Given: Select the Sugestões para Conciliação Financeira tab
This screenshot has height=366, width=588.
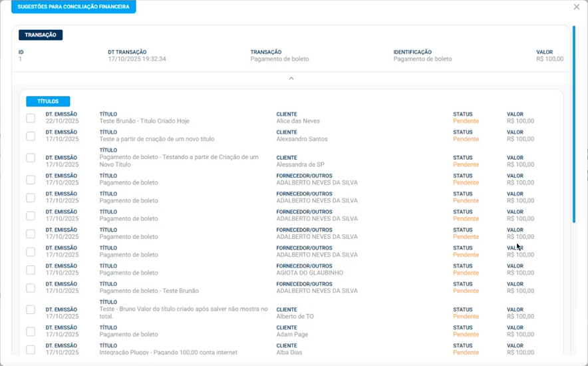Looking at the screenshot, I should click(x=74, y=7).
